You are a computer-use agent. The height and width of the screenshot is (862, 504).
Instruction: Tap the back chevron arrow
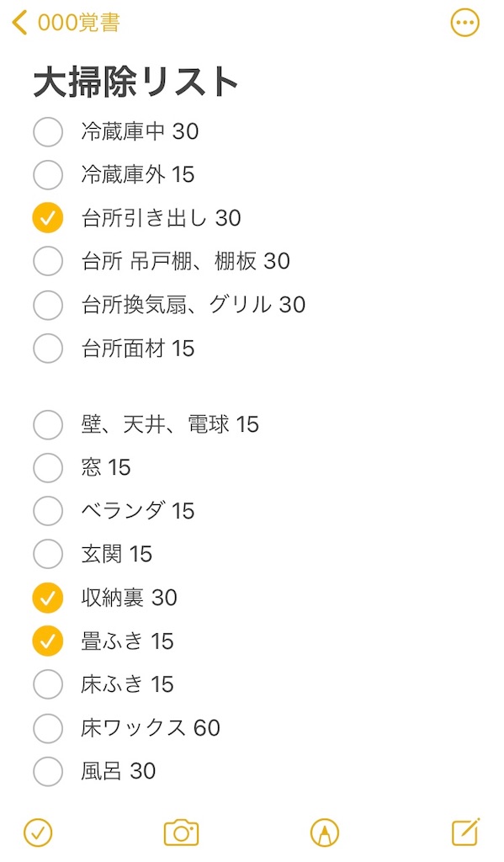(x=19, y=24)
